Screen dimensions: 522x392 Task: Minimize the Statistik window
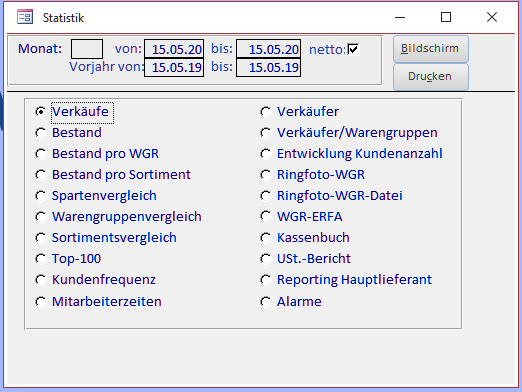[x=400, y=17]
